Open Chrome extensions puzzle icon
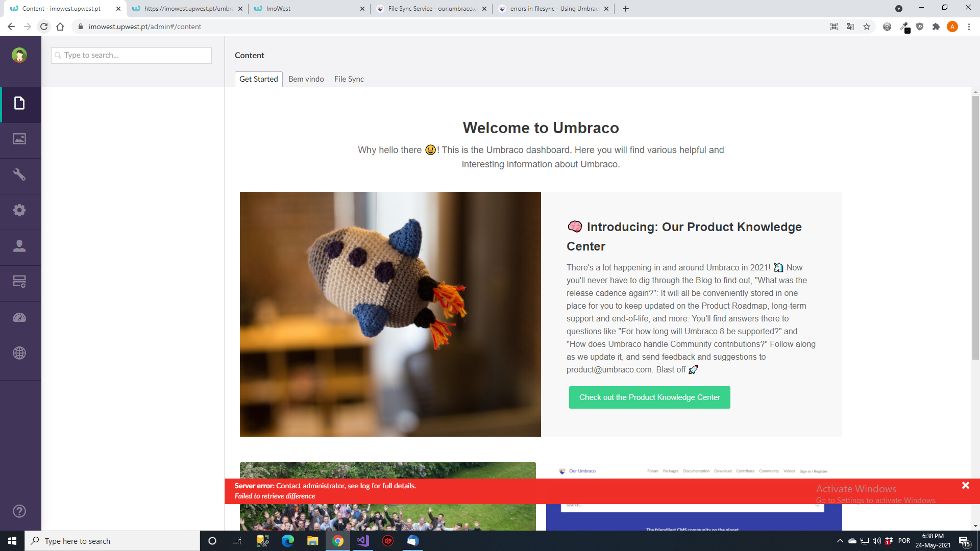 coord(936,27)
